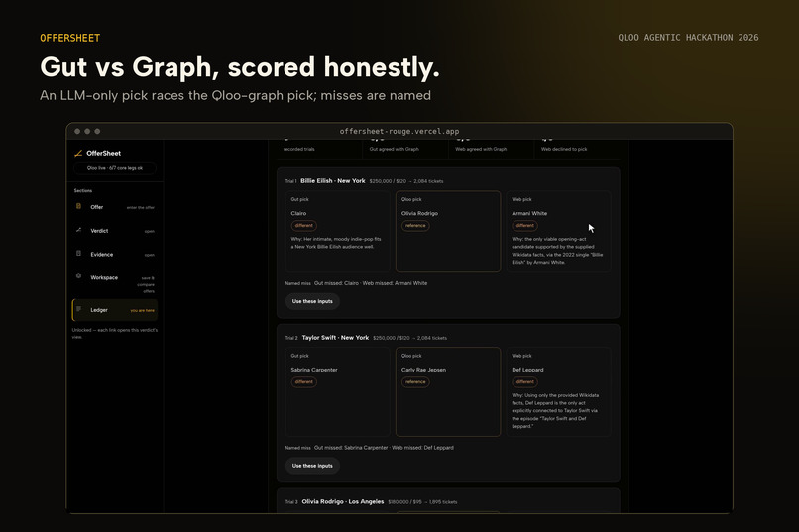Click the Web pick name 'Def Leppard'

(528, 370)
